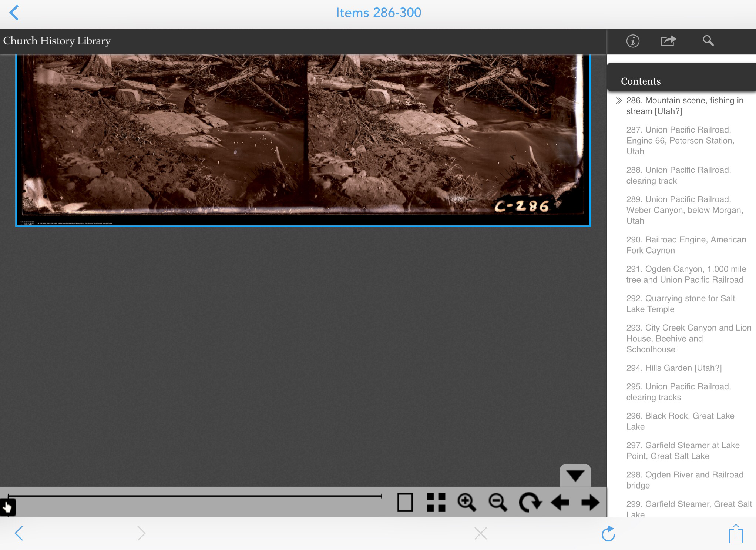Image resolution: width=756 pixels, height=550 pixels.
Task: Open item 292 Quarrying stone for Salt Lake Temple
Action: point(680,304)
